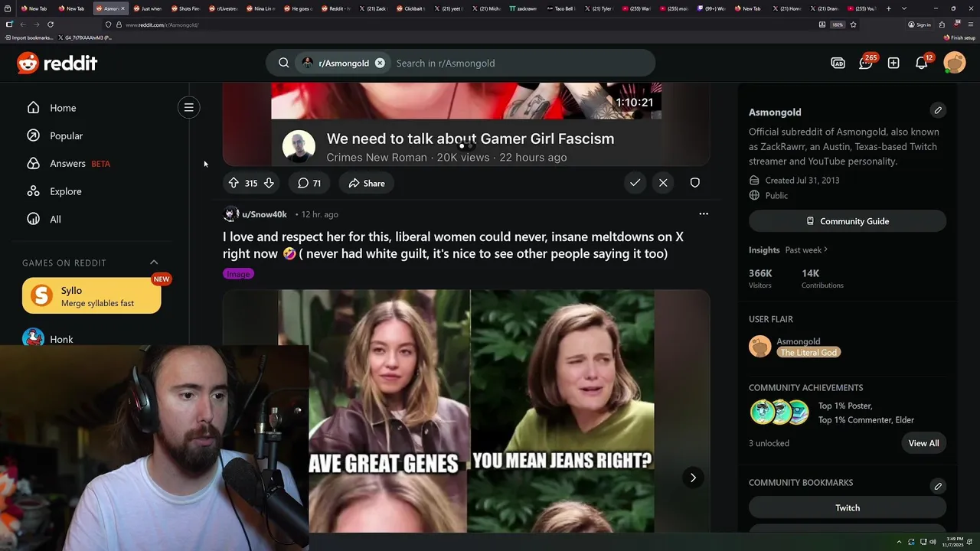980x551 pixels.
Task: Open the advertise icon in header
Action: (838, 63)
